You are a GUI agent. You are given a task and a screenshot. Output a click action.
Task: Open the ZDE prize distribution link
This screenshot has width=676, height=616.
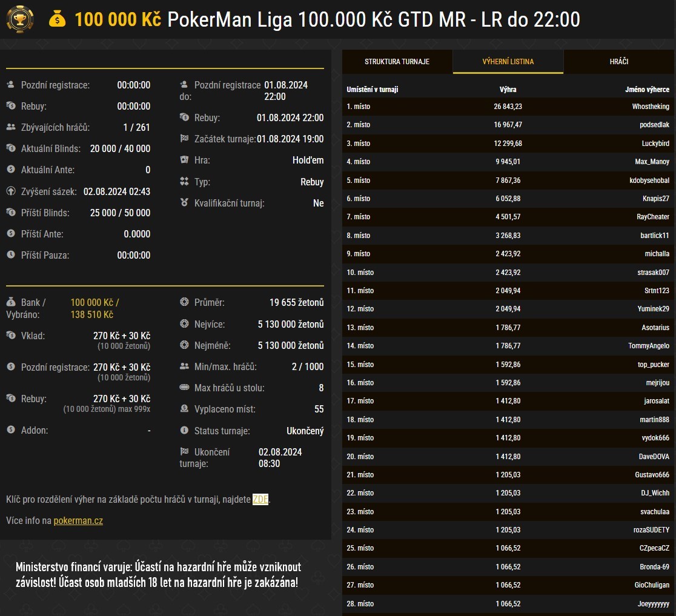pyautogui.click(x=260, y=499)
